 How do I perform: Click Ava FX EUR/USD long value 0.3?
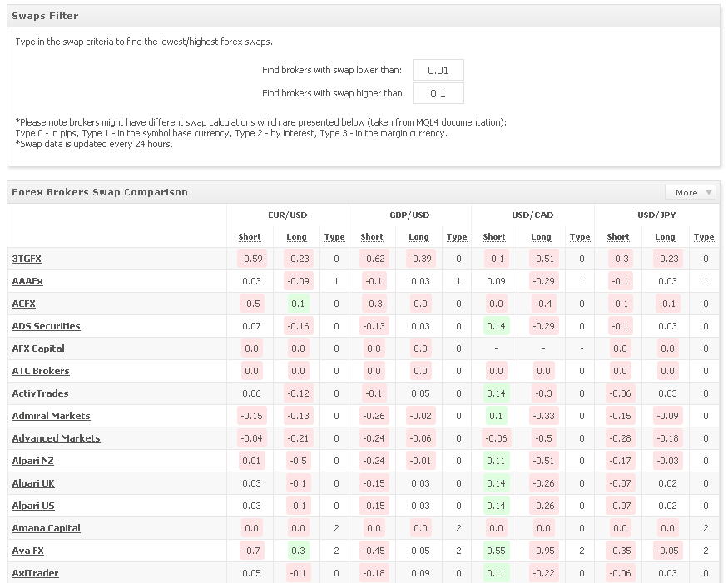click(298, 551)
